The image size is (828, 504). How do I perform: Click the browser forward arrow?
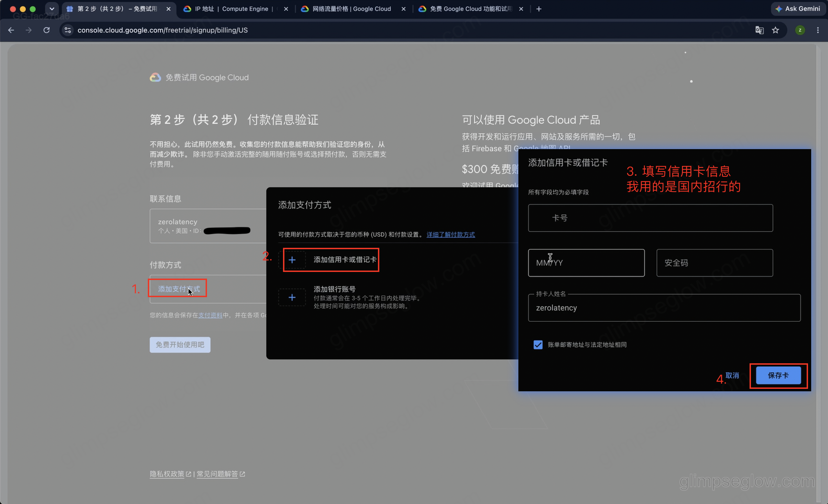(29, 30)
